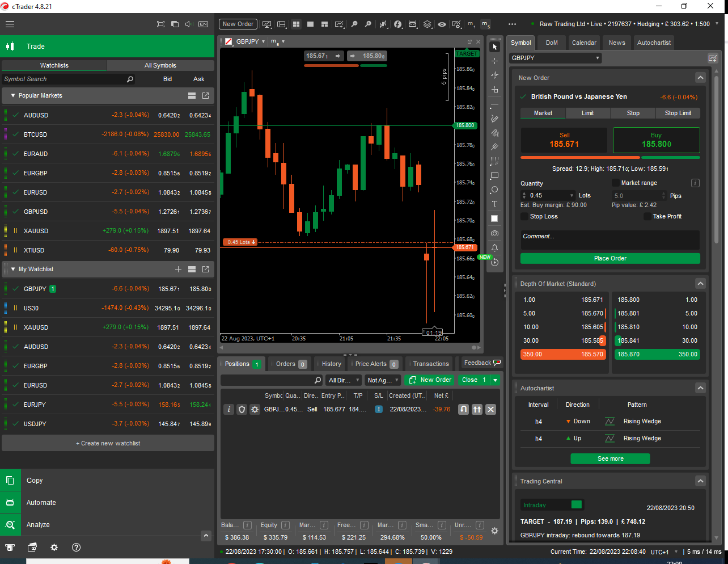
Task: Double the GBPJPY position icon
Action: pos(477,409)
